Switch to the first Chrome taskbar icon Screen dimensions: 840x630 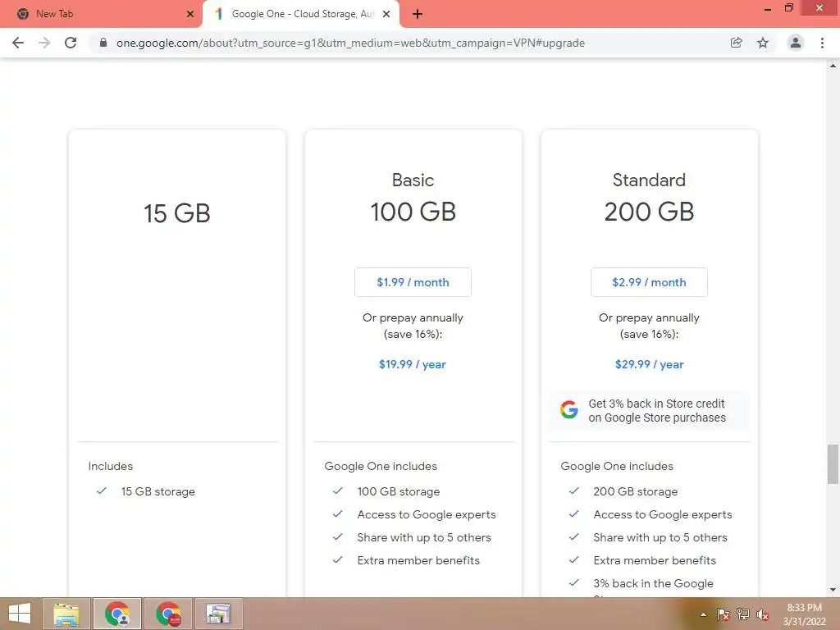click(x=117, y=614)
